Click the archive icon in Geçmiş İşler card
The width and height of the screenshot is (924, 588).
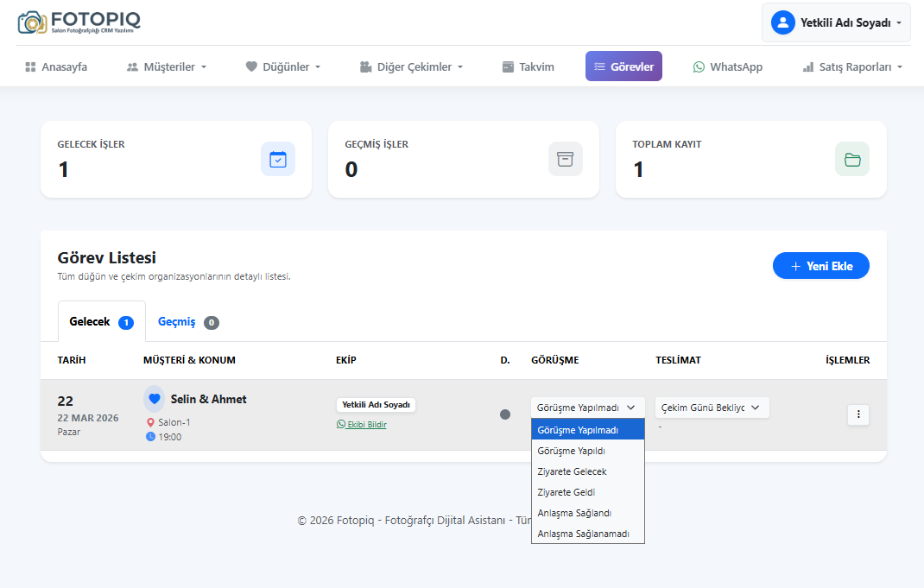(565, 159)
